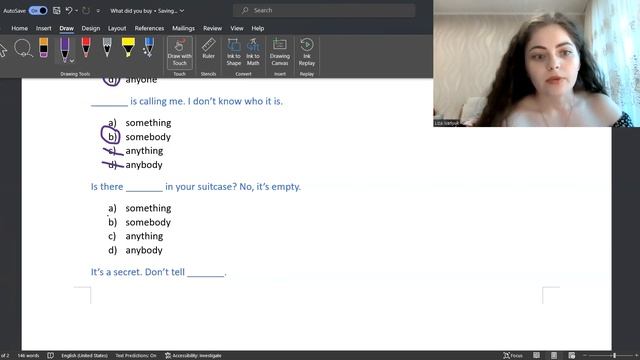
Task: Click the 146 words count
Action: pyautogui.click(x=28, y=356)
